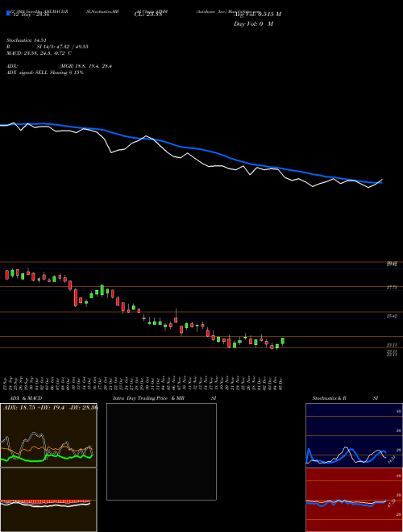Click the 27.73 price axis label

[393, 287]
